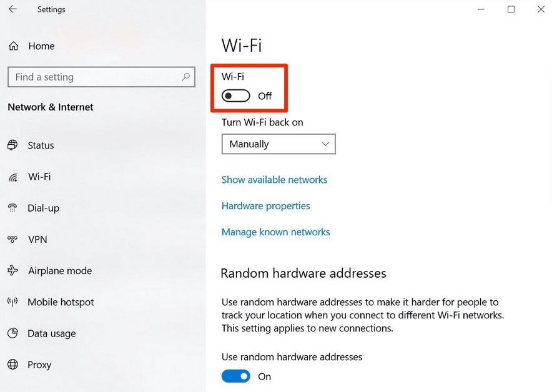Switch to Airplane mode settings page
This screenshot has width=552, height=392.
click(60, 271)
